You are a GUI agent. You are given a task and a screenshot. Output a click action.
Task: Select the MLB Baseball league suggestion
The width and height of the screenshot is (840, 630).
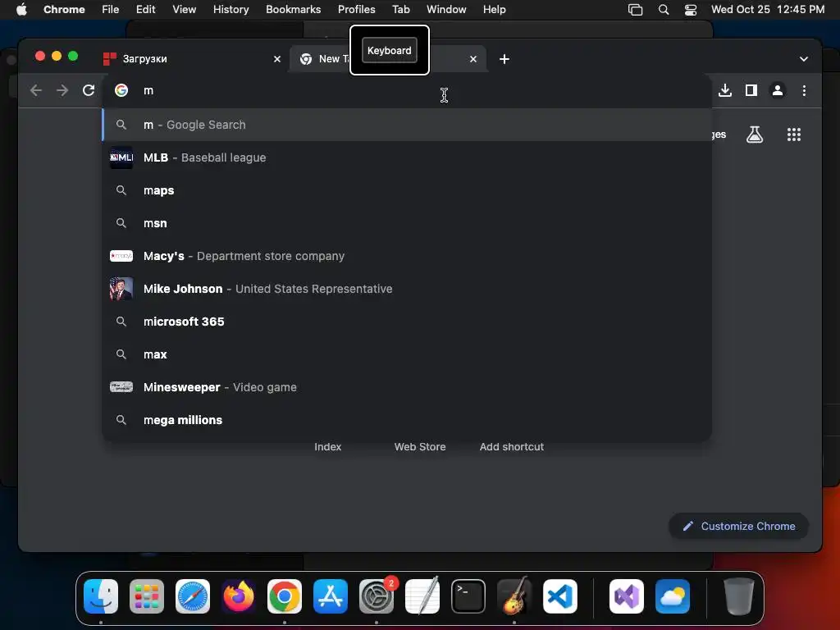pyautogui.click(x=407, y=157)
